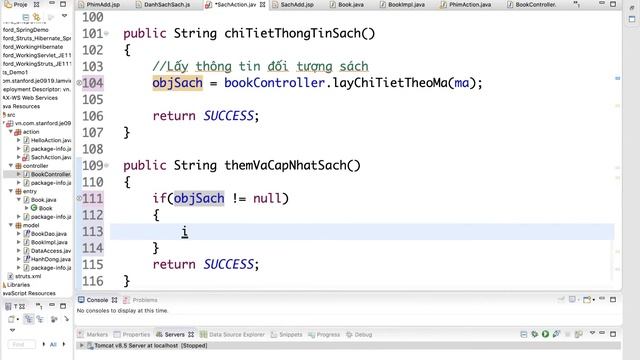The height and width of the screenshot is (360, 640).
Task: Switch to DanhSachSach.jsp editor tab
Action: 163,4
